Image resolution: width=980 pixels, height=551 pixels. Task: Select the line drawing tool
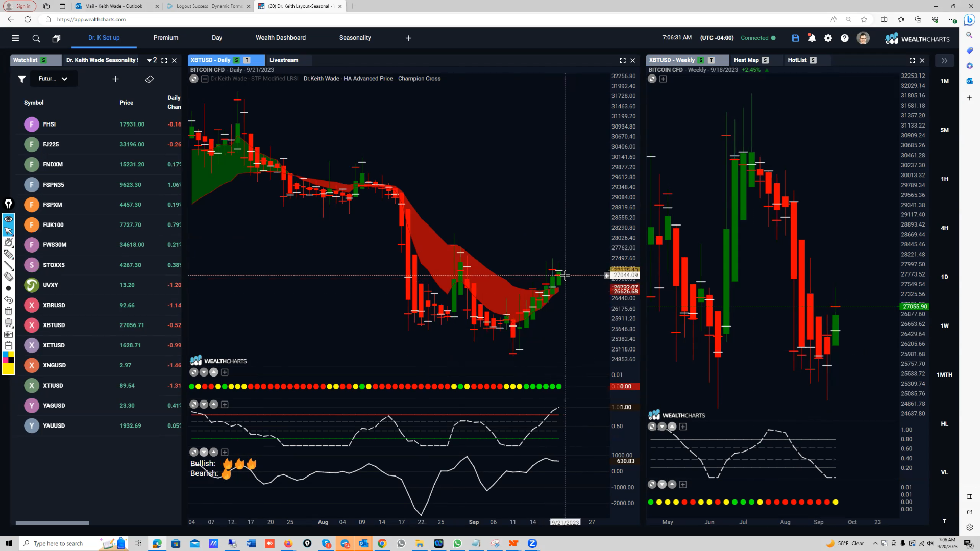click(x=8, y=265)
